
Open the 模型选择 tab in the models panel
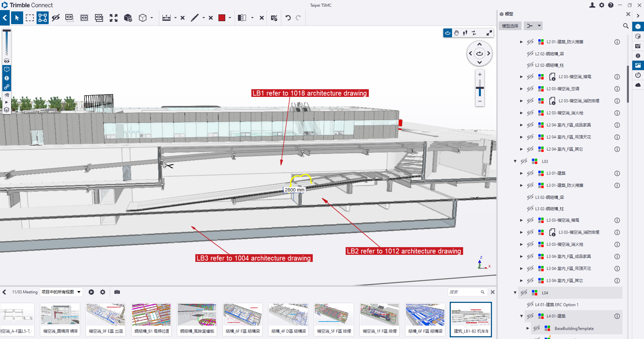510,26
